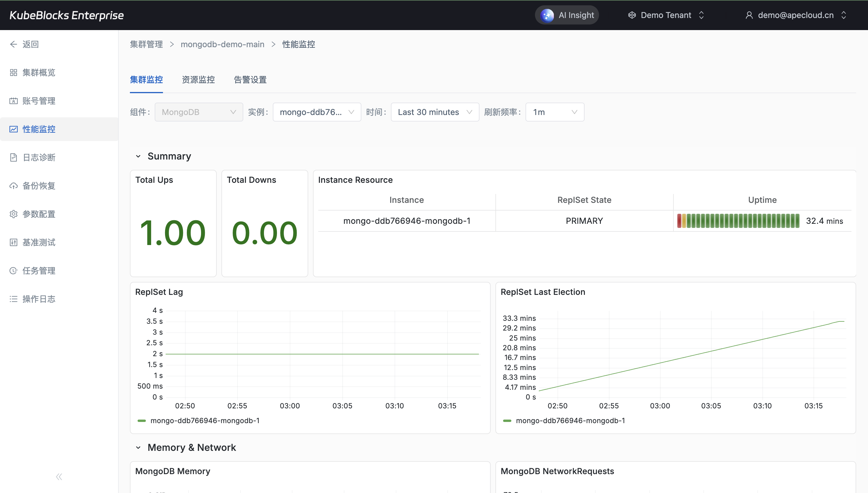Click the 基准测试 benchmark icon
The height and width of the screenshot is (493, 868).
[x=14, y=242]
